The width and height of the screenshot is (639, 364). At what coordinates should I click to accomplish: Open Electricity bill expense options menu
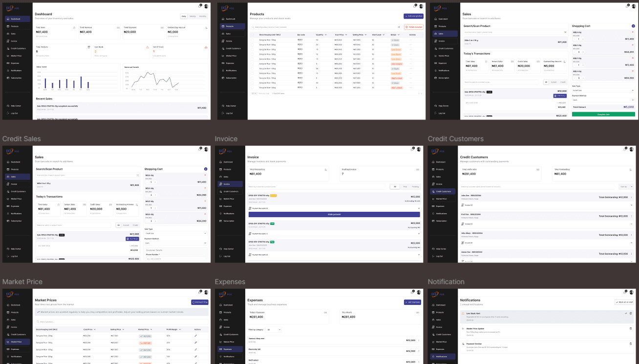click(x=419, y=351)
